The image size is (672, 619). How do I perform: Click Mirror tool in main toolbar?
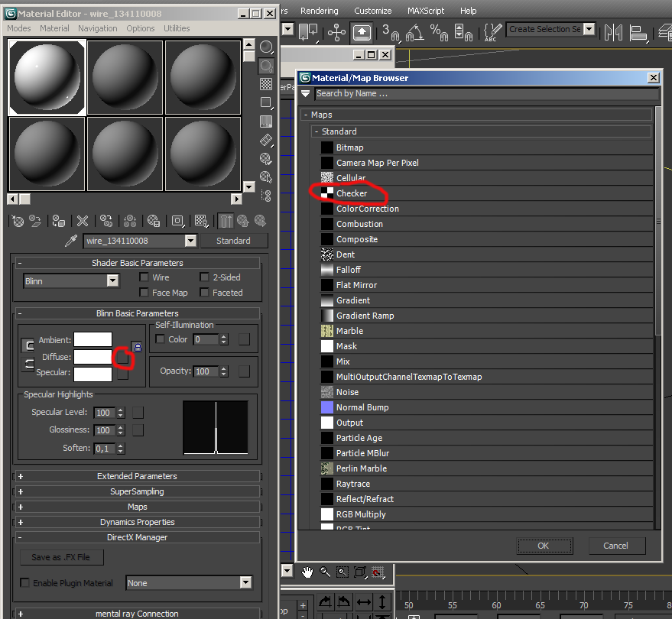613,33
